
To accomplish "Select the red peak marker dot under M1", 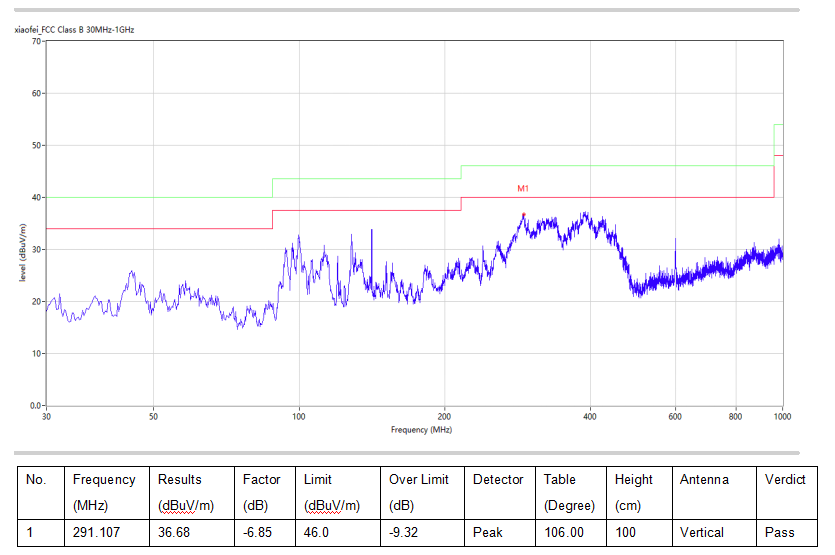I will coord(523,215).
